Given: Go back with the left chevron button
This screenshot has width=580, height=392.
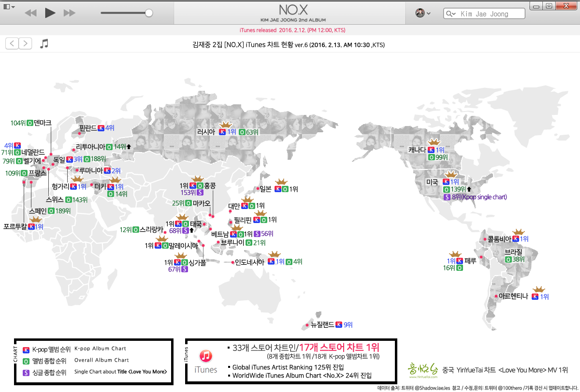Looking at the screenshot, I should click(12, 44).
